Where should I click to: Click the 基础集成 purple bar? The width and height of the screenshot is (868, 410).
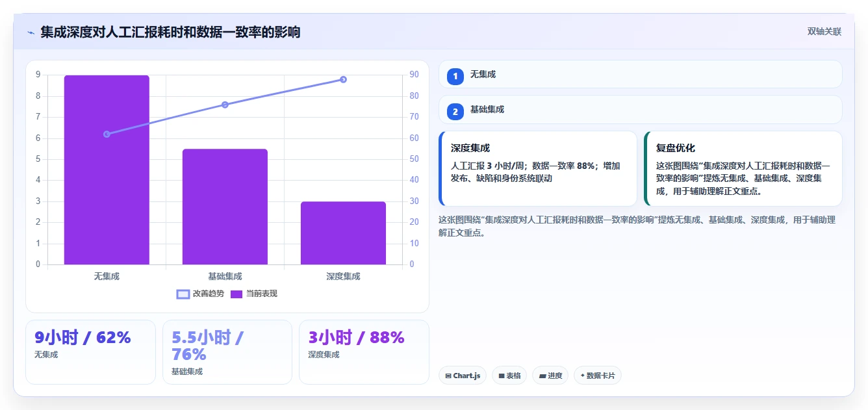[225, 207]
